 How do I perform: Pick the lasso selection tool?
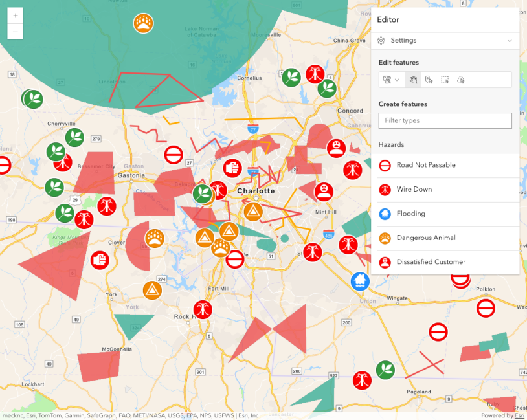[461, 80]
